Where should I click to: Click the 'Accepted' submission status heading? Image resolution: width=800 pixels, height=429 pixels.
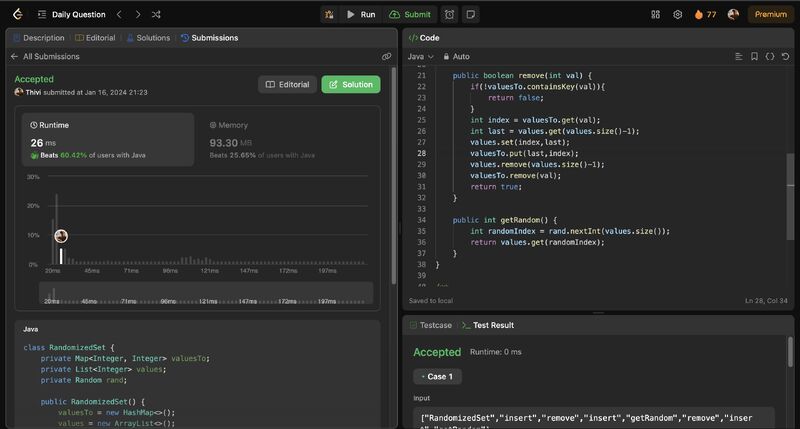[x=34, y=79]
